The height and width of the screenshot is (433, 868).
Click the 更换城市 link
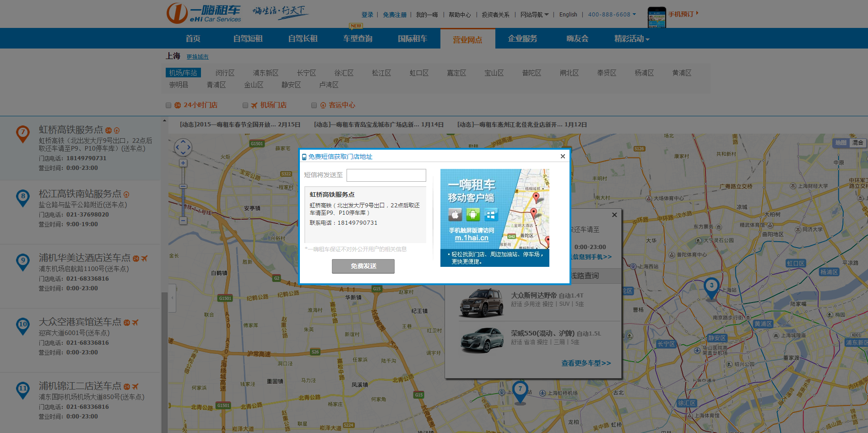(x=197, y=57)
